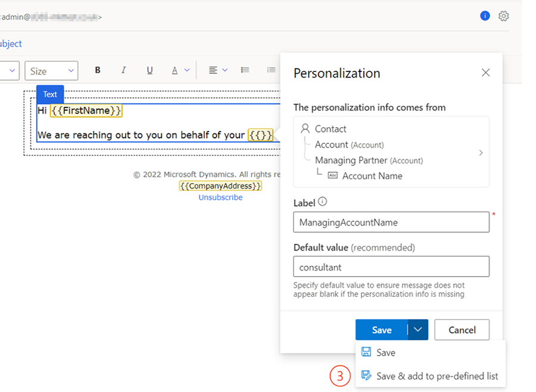Select the Contact entry in the personalization source
536x392 pixels.
tap(330, 128)
